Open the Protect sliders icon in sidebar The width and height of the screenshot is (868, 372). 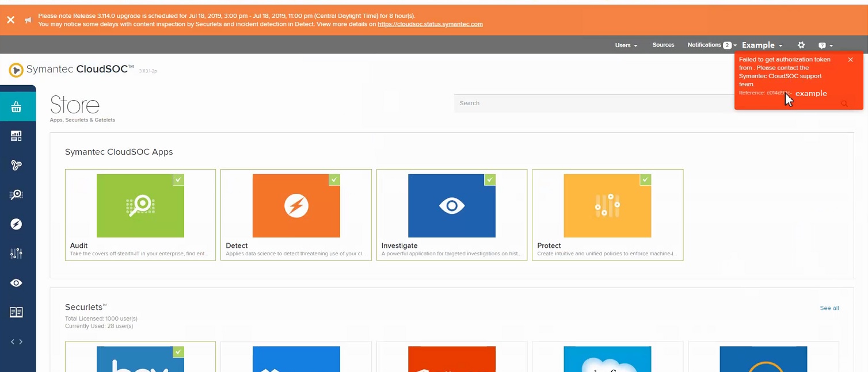(16, 254)
